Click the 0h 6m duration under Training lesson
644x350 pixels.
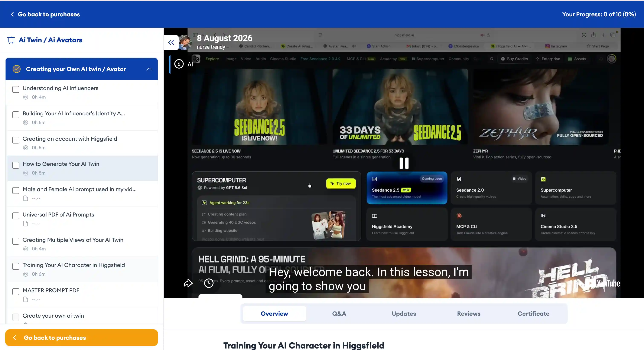point(39,274)
